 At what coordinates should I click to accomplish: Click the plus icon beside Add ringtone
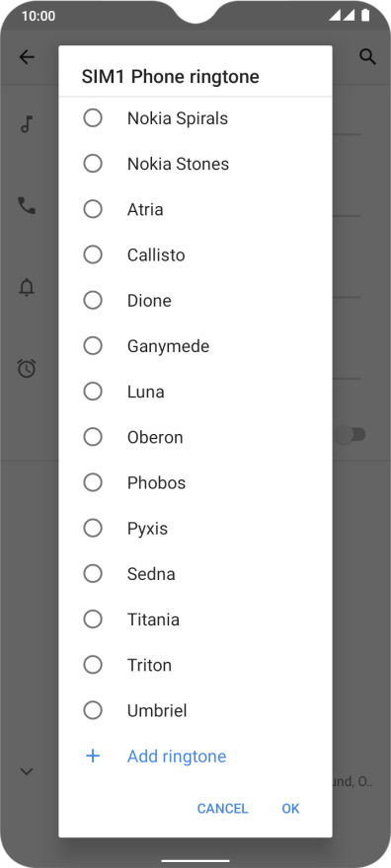pyautogui.click(x=93, y=757)
